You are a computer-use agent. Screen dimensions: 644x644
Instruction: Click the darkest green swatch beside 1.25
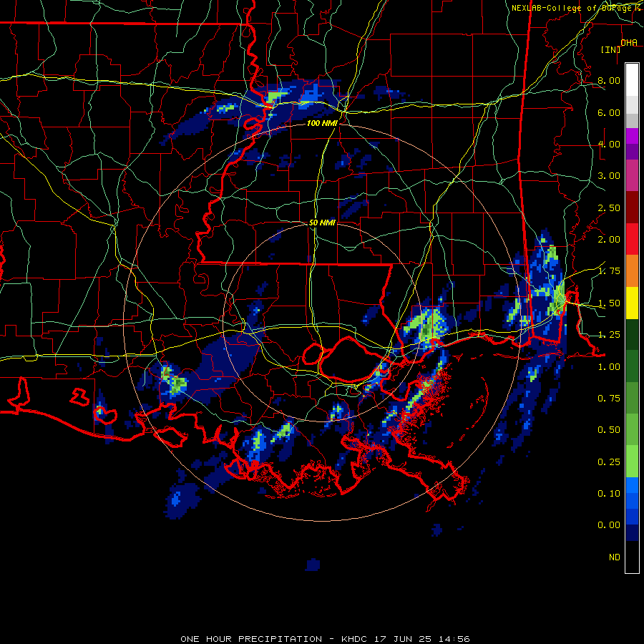(x=632, y=334)
